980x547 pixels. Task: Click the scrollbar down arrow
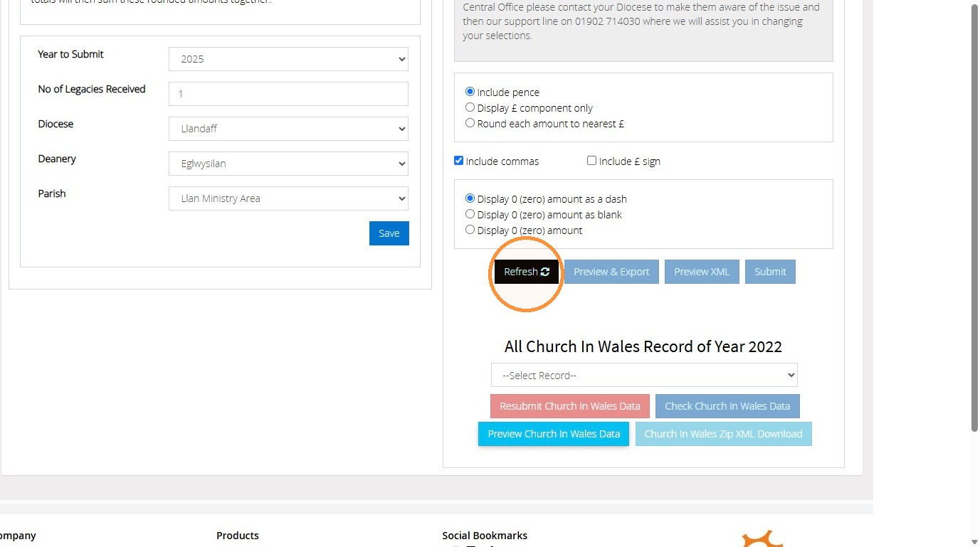point(974,543)
